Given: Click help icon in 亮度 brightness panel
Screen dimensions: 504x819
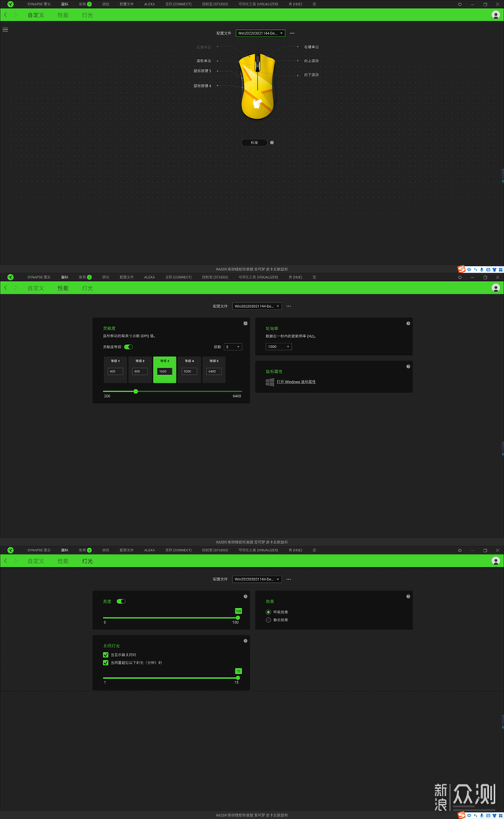Looking at the screenshot, I should [x=246, y=596].
